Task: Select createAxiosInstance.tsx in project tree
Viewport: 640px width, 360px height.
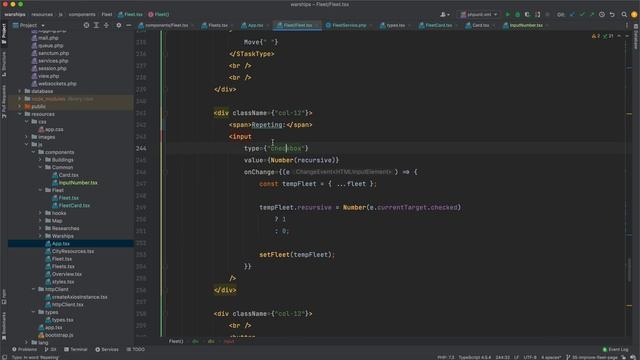Action: (79, 297)
